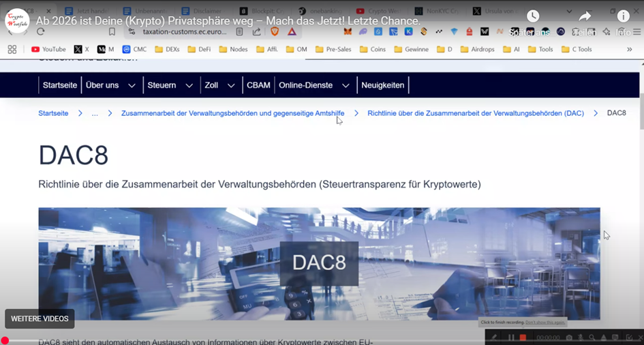Expand the Online-Dienste dropdown chevron
Screen dimensions: 644x345
point(346,86)
